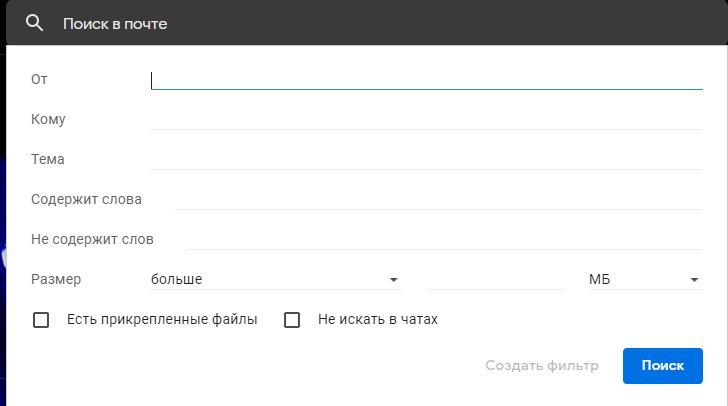
Task: Expand the 'МБ' size unit dropdown
Action: pos(645,279)
